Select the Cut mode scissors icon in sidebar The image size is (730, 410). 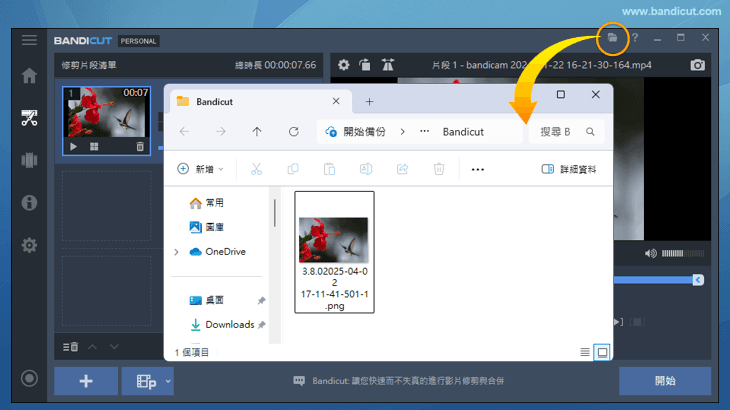[29, 118]
